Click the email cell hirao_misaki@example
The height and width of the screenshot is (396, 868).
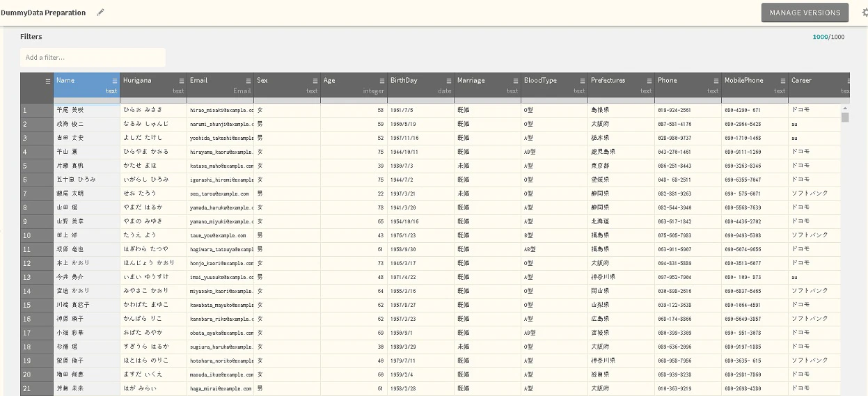pos(221,110)
